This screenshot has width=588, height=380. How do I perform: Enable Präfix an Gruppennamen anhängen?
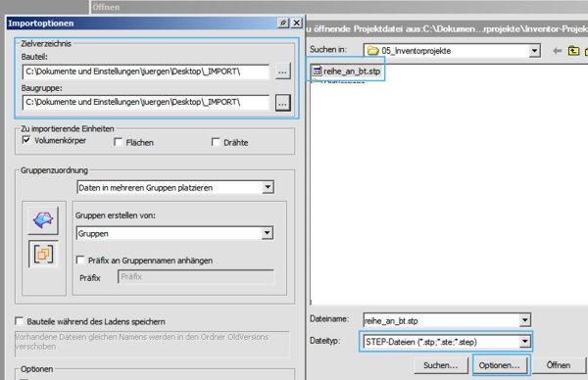pos(80,261)
